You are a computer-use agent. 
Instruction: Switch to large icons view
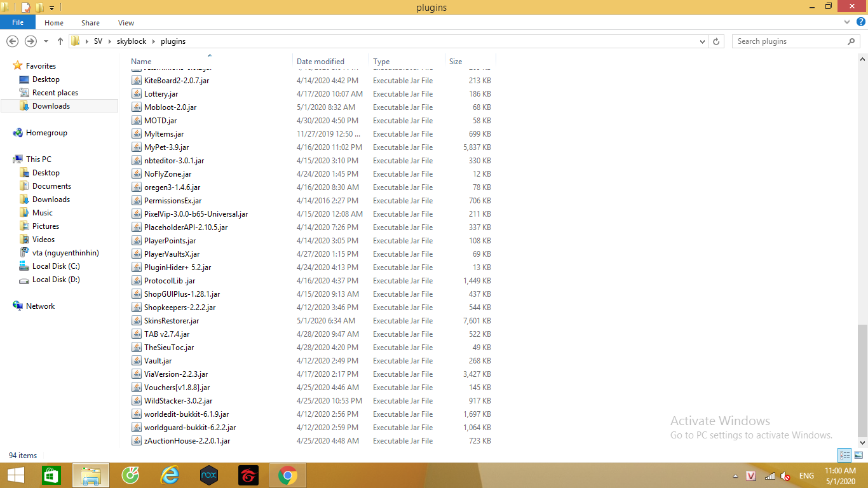coord(858,455)
